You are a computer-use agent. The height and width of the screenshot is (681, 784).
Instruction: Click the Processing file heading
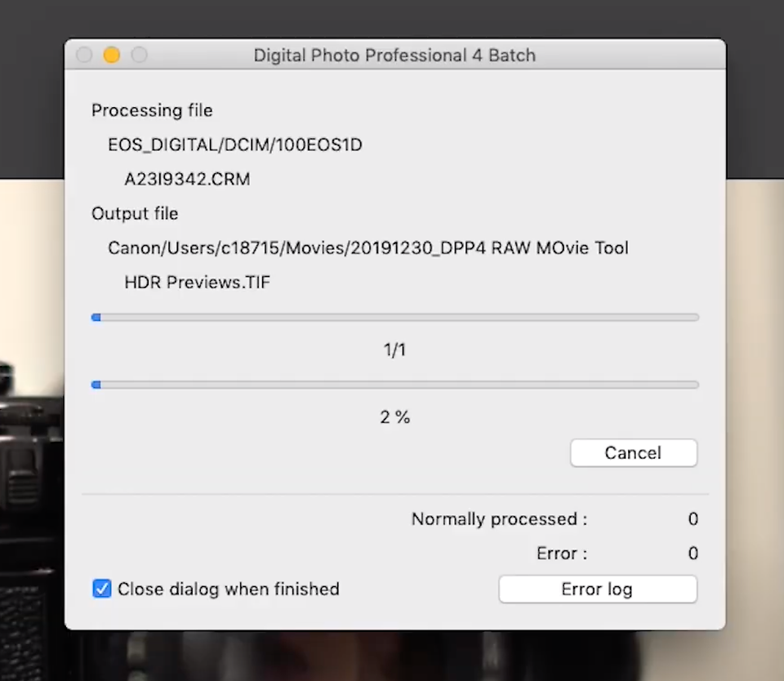pos(152,110)
